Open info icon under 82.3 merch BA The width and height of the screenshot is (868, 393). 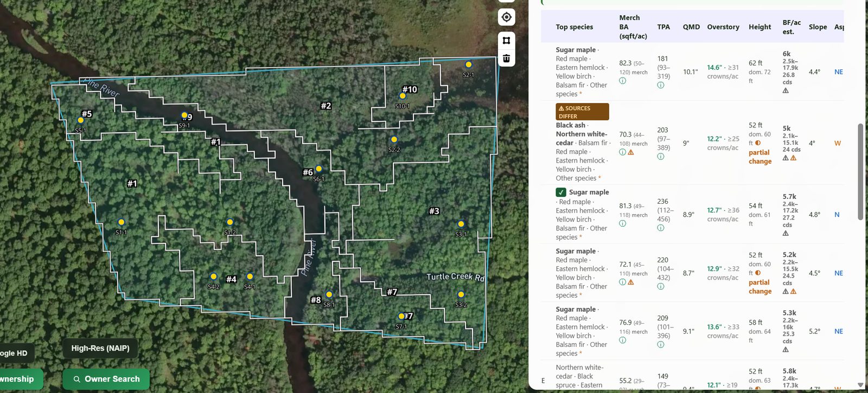click(x=622, y=81)
